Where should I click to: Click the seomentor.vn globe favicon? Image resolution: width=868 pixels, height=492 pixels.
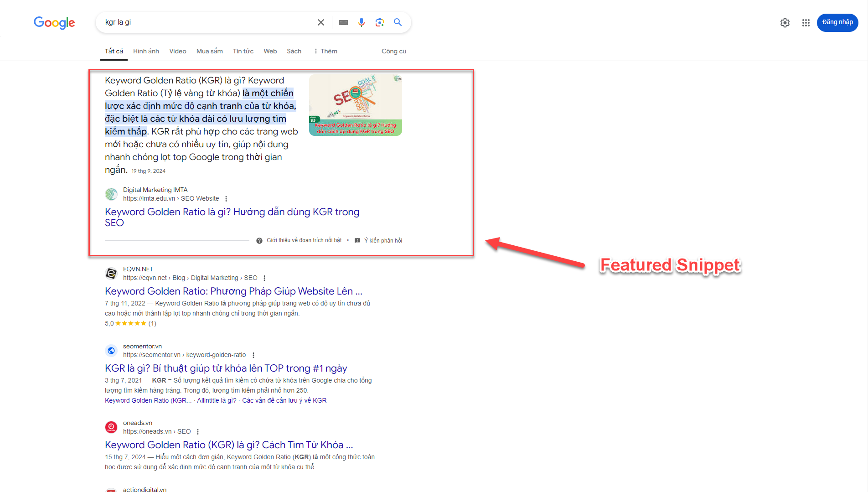[x=111, y=351]
